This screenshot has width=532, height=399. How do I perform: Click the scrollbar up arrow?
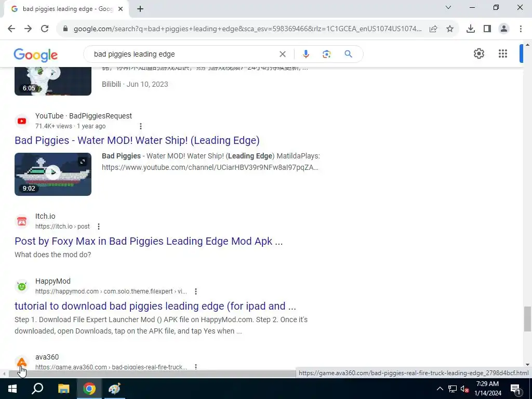tap(527, 45)
